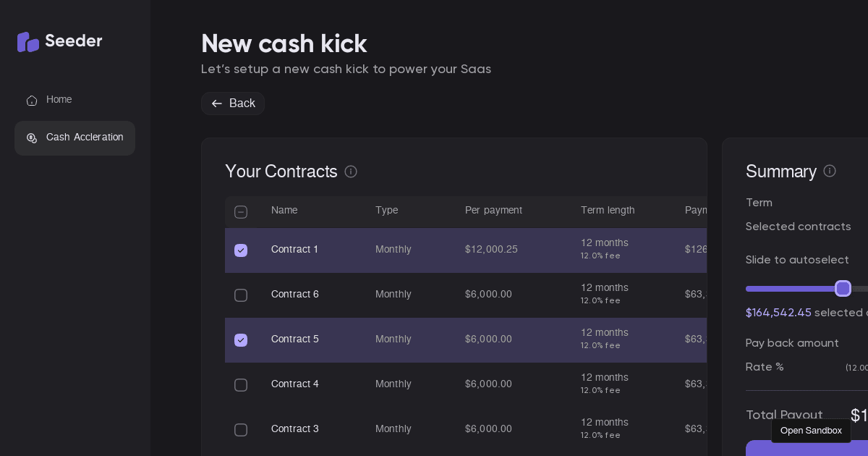Click the autoselect slider handle
The width and height of the screenshot is (868, 456).
pos(843,289)
